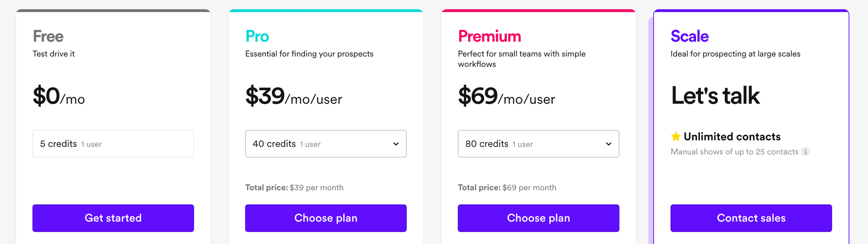Click the Free plan heading
This screenshot has width=868, height=244.
[48, 36]
